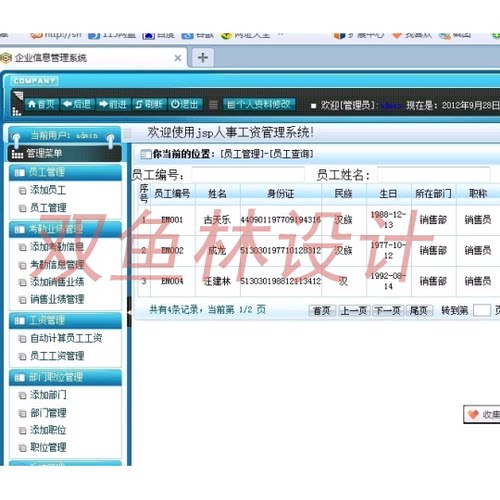Click the 管理菜单 header icon
The height and width of the screenshot is (500, 500).
pos(17,154)
